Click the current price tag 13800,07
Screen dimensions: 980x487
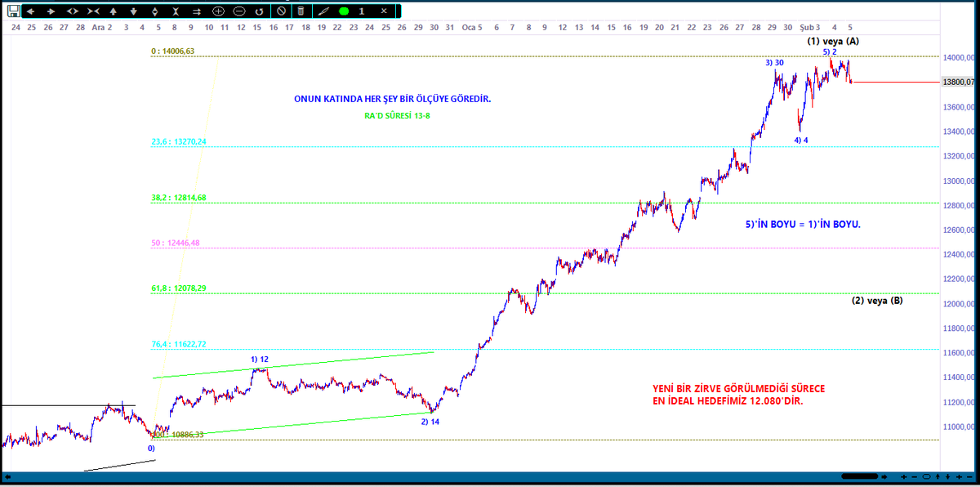coord(959,82)
